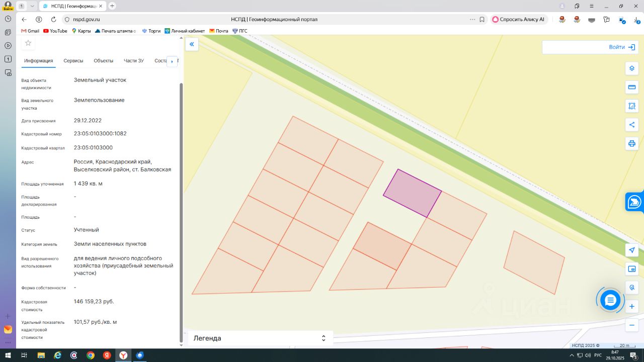
Task: Open the YouTube bookmark
Action: (55, 31)
